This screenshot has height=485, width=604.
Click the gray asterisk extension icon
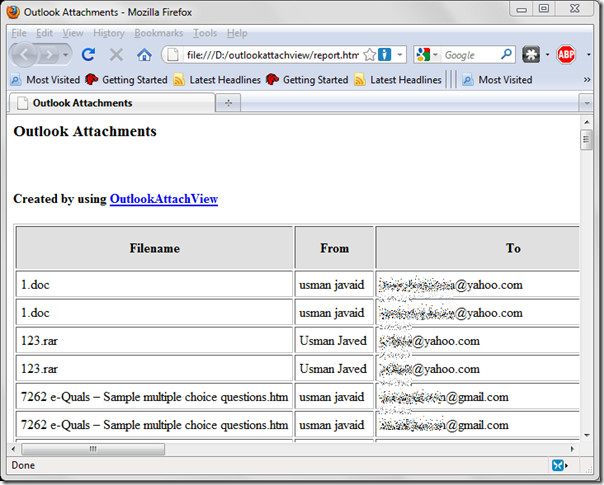[x=531, y=55]
